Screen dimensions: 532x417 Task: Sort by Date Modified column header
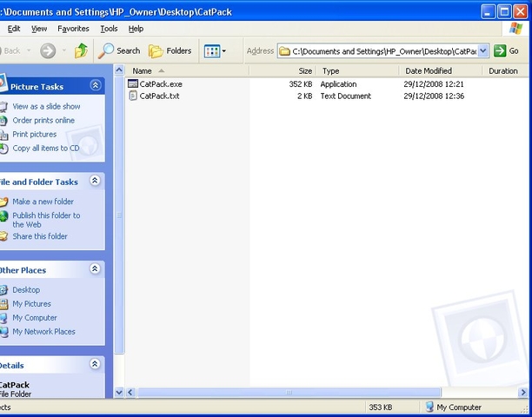441,71
